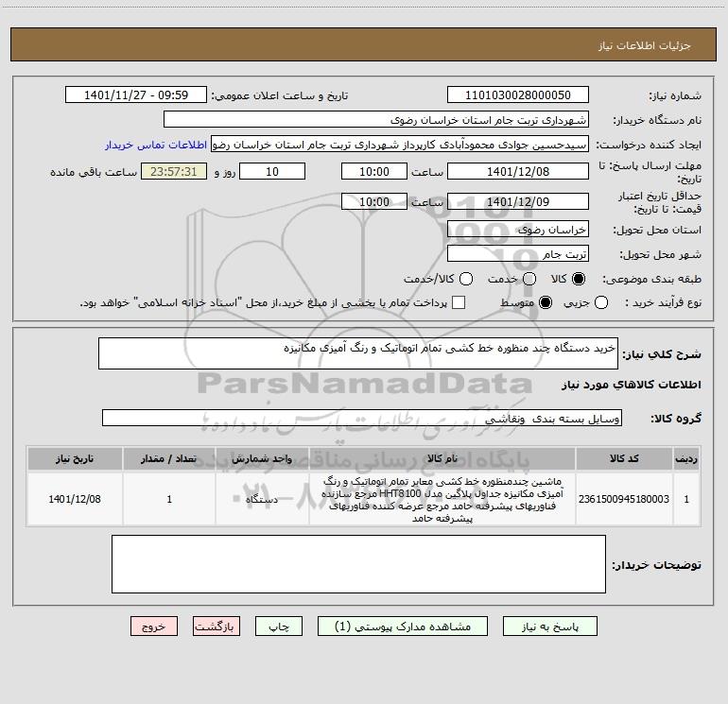The image size is (728, 704).
Task: Click the request creator name field
Action: point(400,145)
